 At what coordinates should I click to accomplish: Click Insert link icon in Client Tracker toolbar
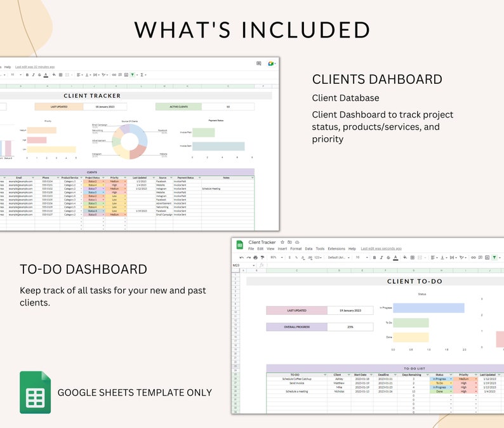pyautogui.click(x=114, y=75)
